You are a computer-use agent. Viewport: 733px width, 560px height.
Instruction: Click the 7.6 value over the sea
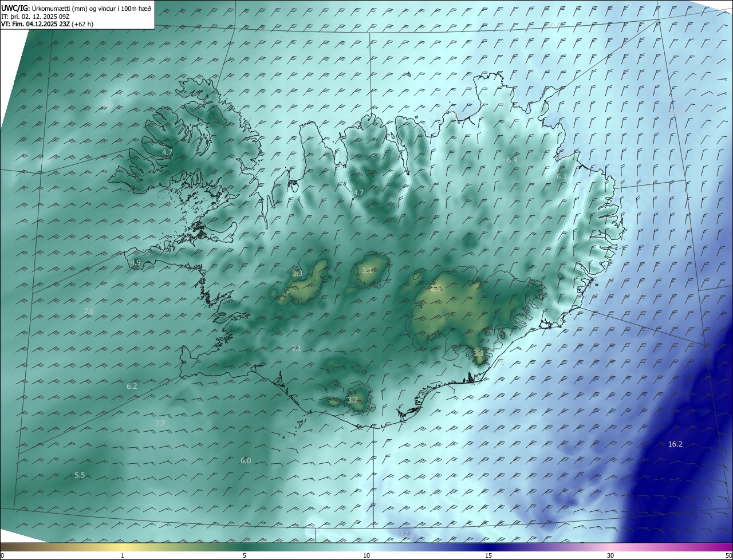[x=89, y=311]
